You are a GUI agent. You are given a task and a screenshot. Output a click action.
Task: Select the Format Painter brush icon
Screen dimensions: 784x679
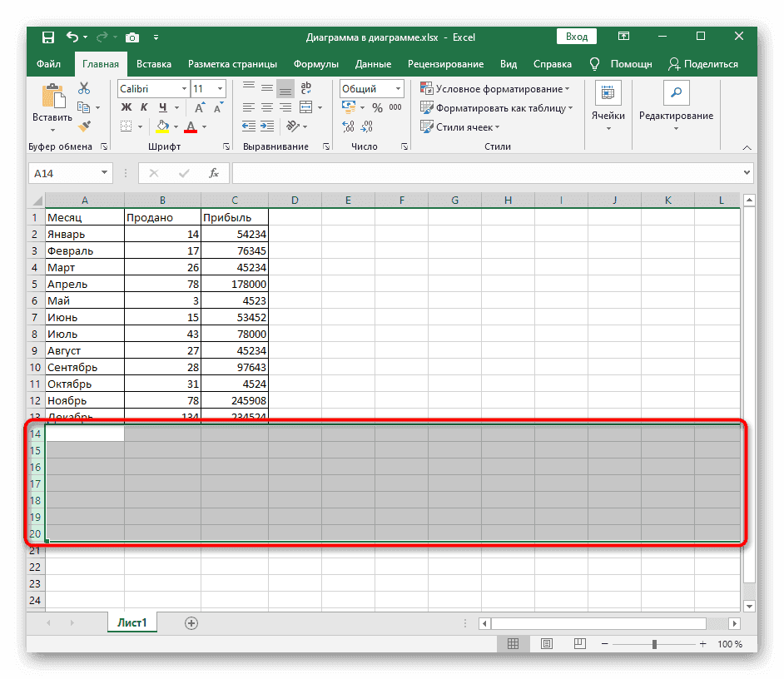click(x=84, y=126)
